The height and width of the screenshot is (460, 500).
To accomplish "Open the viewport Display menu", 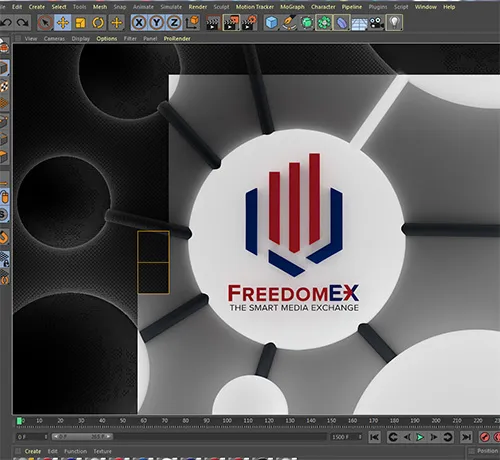I will coord(81,39).
